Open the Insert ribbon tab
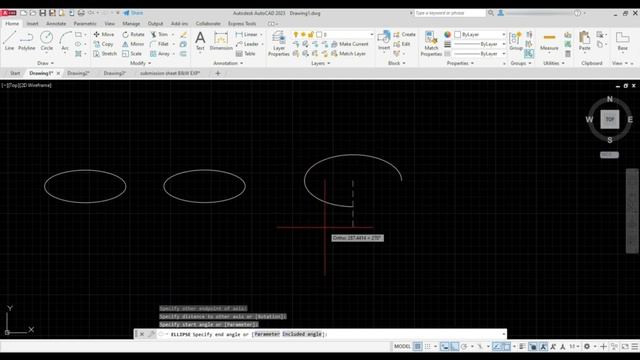This screenshot has width=640, height=360. (32, 24)
